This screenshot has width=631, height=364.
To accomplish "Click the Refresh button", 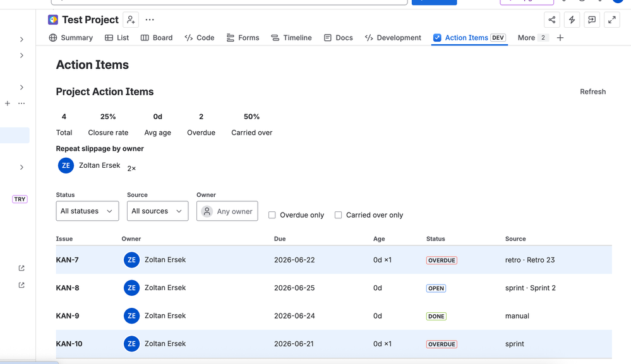I will tap(592, 91).
